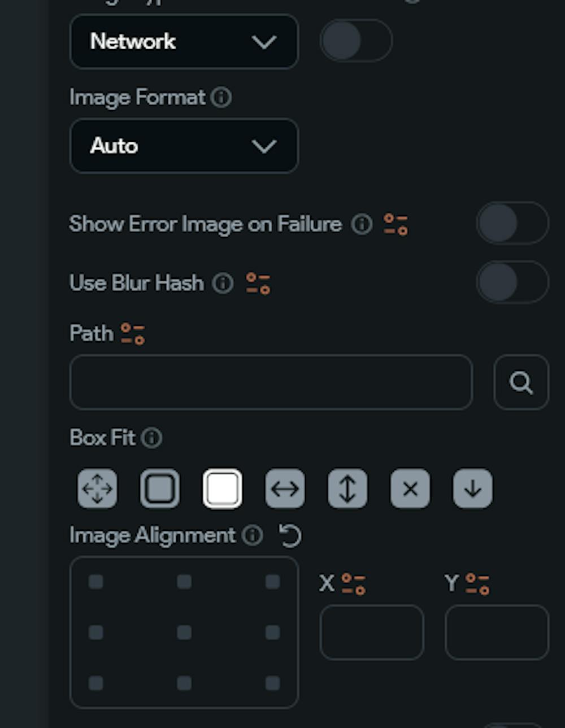Image resolution: width=565 pixels, height=728 pixels.
Task: Expand the Image Format Auto dropdown
Action: click(x=184, y=146)
